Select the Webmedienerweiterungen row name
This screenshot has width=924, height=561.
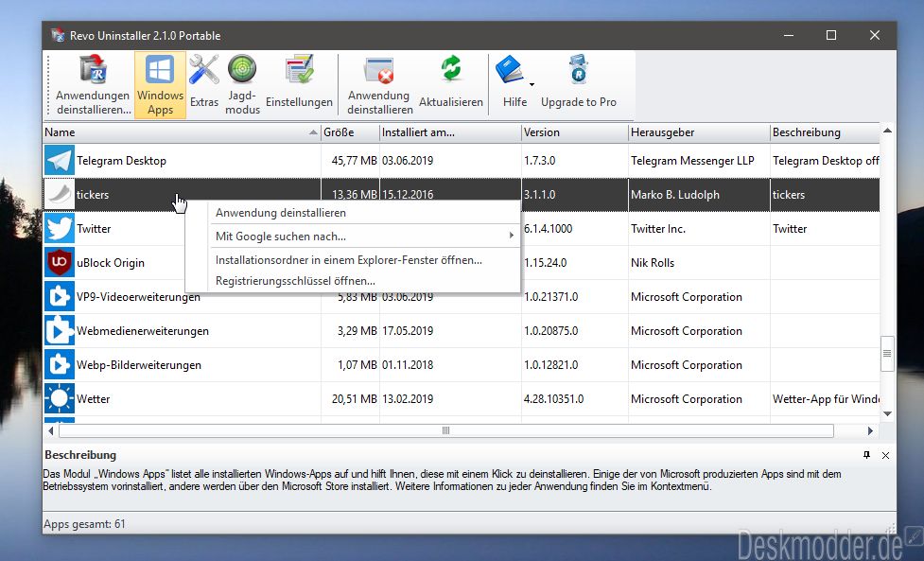(143, 331)
